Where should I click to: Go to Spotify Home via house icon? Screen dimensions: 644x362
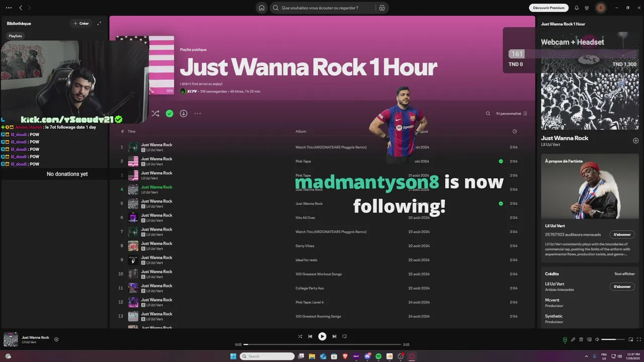262,8
